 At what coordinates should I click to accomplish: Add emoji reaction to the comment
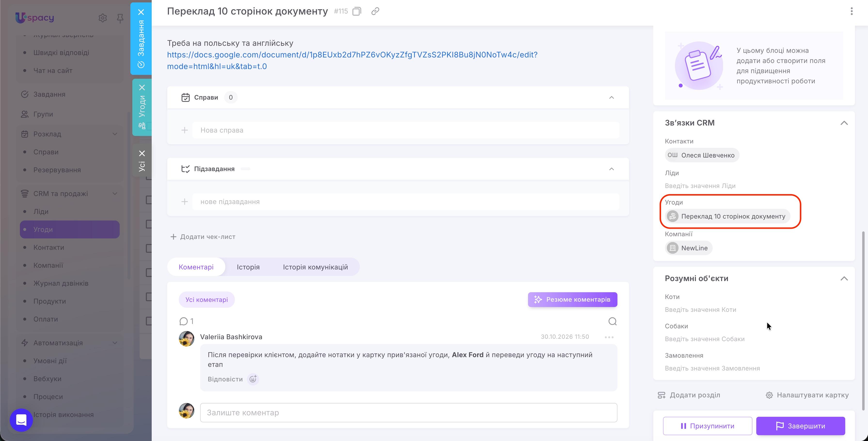point(253,379)
